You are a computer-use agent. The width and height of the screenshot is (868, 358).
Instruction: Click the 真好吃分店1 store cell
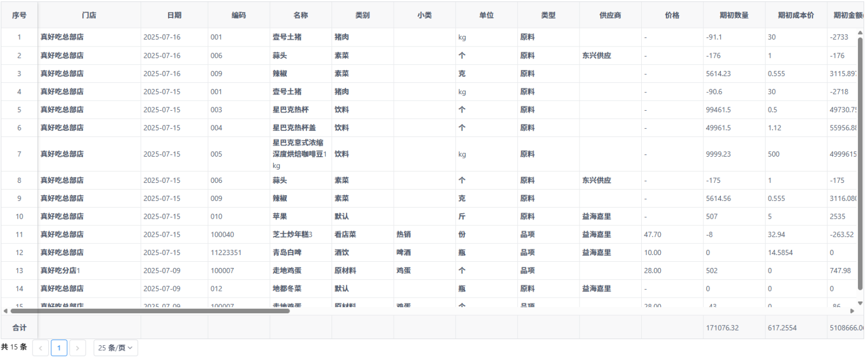pos(60,271)
